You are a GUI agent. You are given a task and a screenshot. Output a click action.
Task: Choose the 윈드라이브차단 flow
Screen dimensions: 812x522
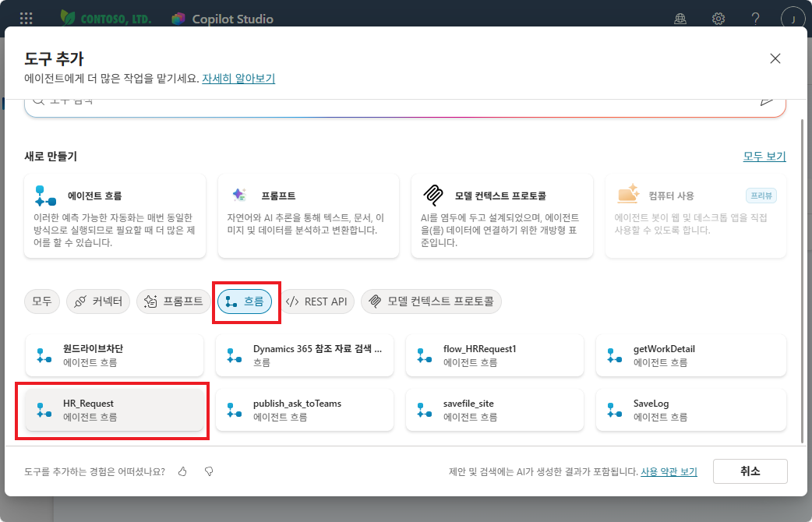pyautogui.click(x=115, y=355)
